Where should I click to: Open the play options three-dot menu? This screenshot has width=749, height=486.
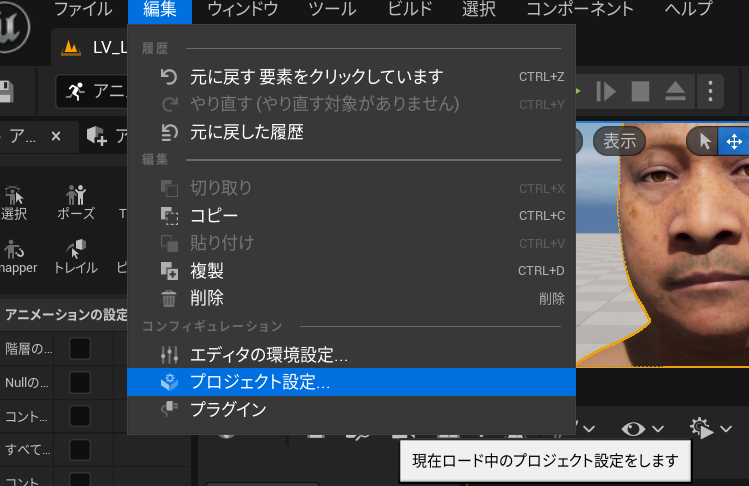tap(709, 92)
